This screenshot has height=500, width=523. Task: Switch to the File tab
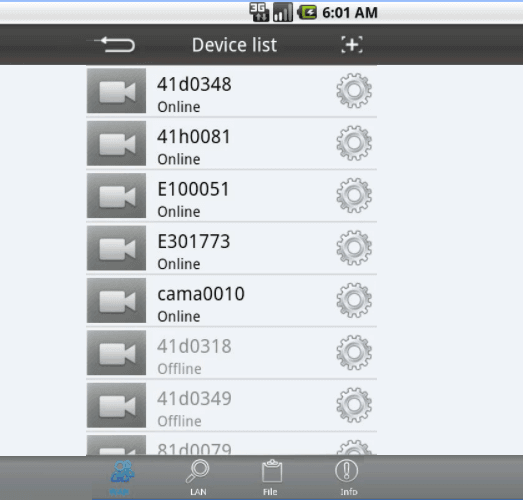click(x=271, y=477)
